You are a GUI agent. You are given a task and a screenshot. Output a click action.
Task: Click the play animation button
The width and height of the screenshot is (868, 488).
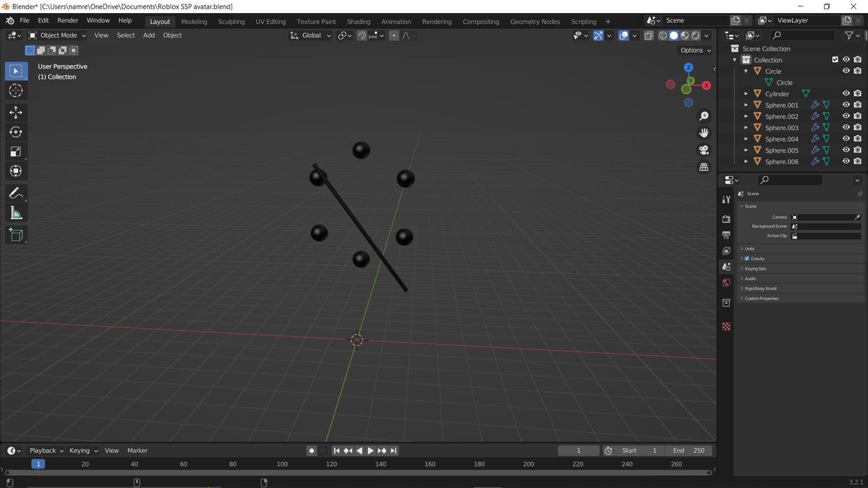tap(371, 450)
